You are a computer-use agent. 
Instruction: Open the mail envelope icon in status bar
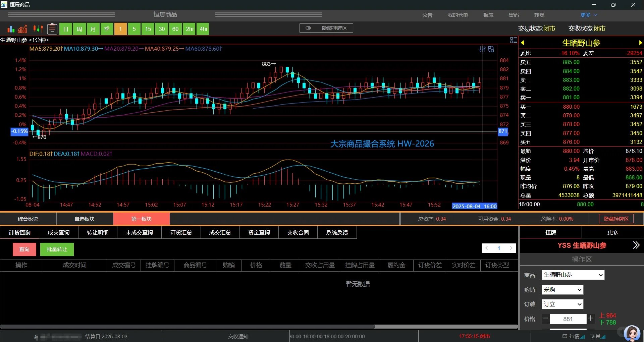click(565, 336)
